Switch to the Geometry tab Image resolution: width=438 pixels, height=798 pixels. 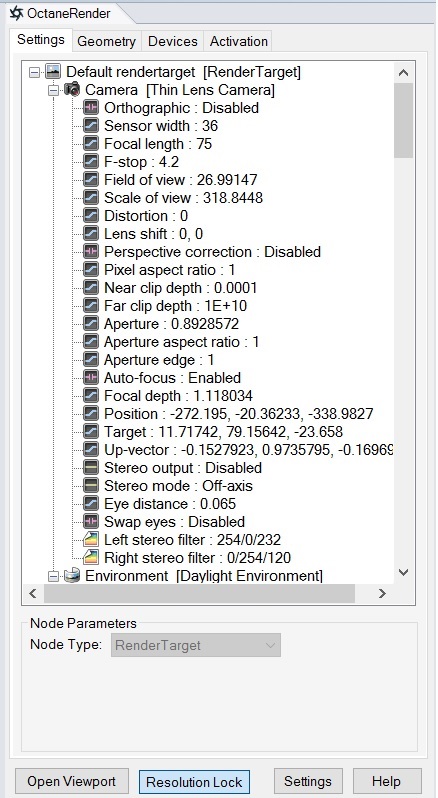(106, 41)
